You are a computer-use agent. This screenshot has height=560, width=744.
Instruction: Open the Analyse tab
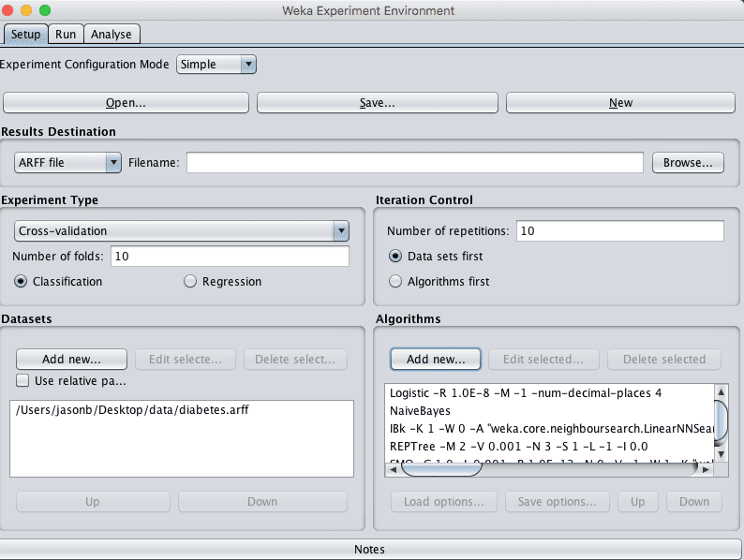[x=112, y=34]
